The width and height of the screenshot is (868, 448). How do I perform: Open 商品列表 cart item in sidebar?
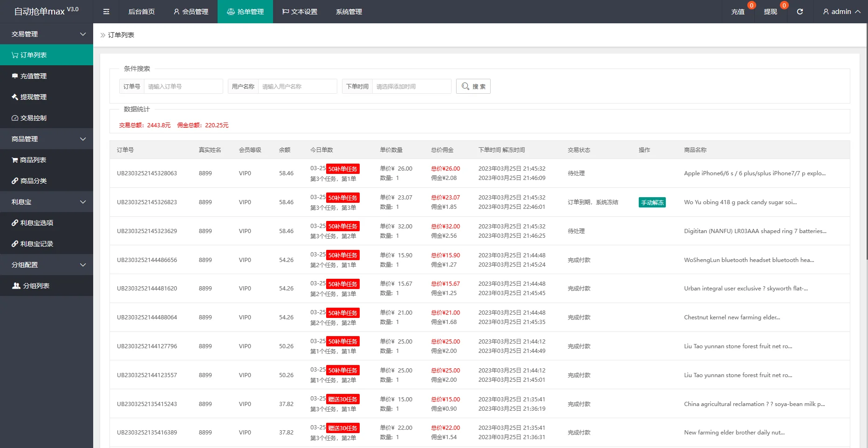33,160
